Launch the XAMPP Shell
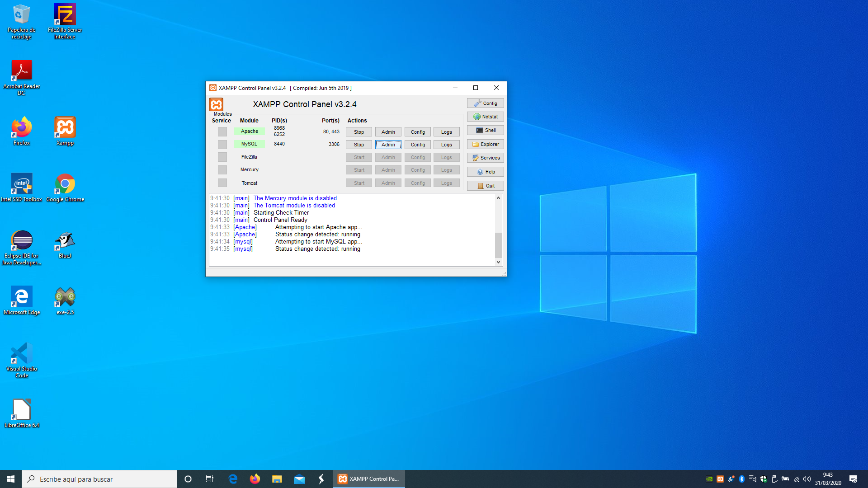 [485, 130]
